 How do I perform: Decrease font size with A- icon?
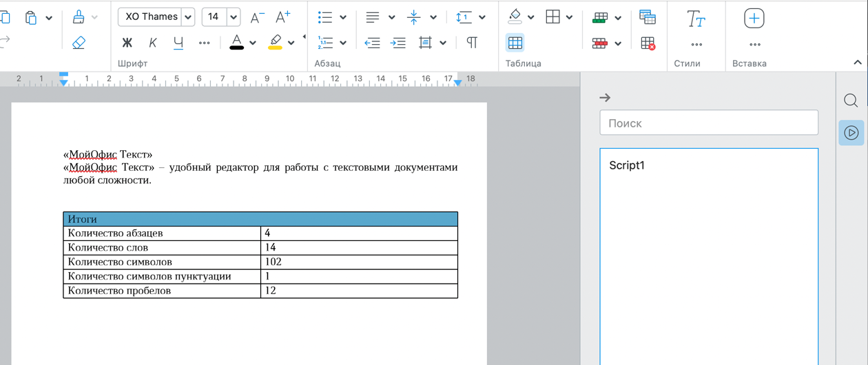[257, 17]
